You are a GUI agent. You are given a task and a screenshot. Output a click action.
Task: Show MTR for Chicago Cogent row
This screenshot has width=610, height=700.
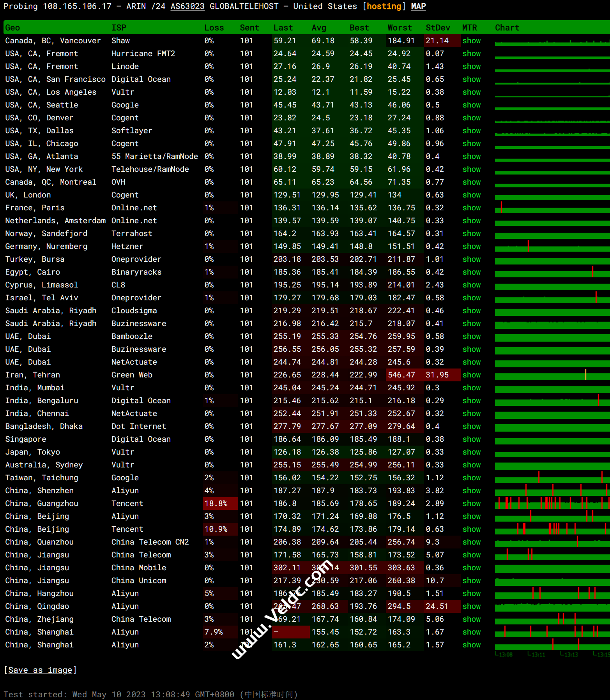pos(471,143)
